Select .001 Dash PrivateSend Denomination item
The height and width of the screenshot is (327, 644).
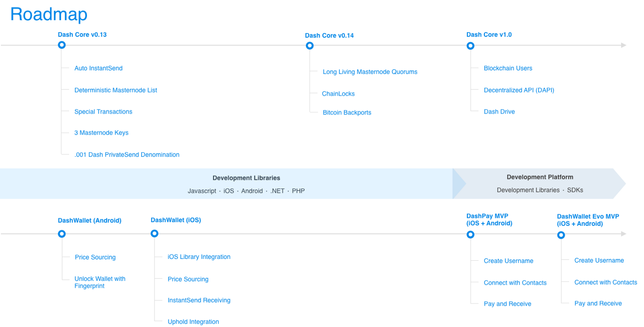(127, 155)
